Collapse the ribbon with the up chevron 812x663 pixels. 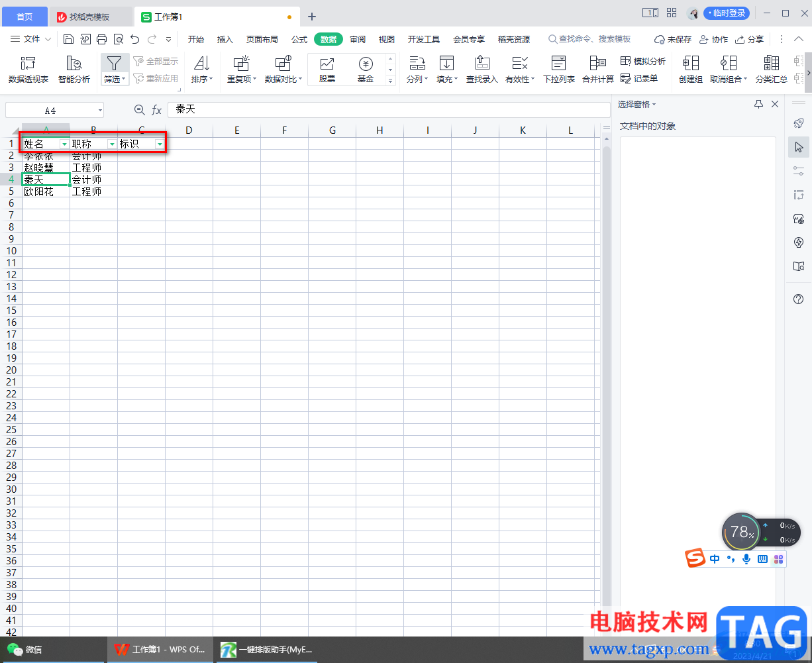799,39
